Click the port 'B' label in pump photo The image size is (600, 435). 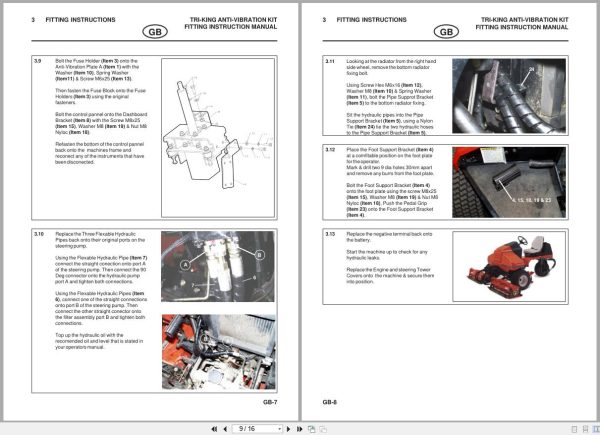pos(259,255)
